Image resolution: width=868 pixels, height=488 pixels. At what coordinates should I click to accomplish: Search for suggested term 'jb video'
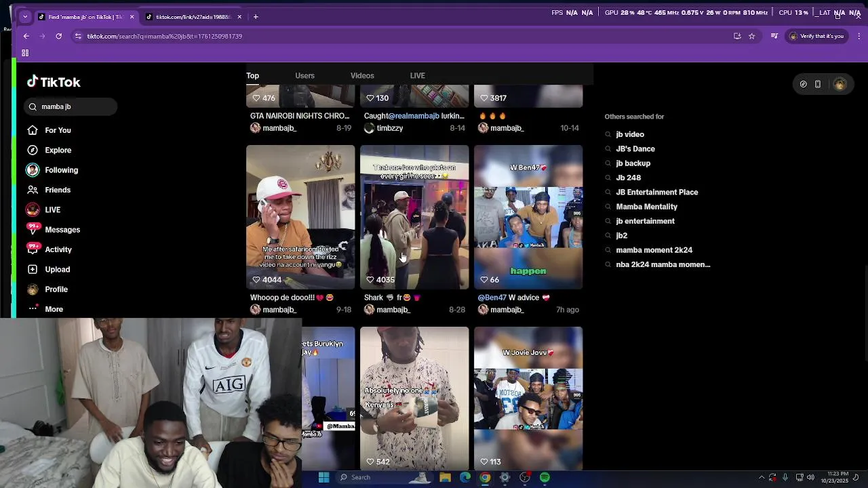point(630,134)
